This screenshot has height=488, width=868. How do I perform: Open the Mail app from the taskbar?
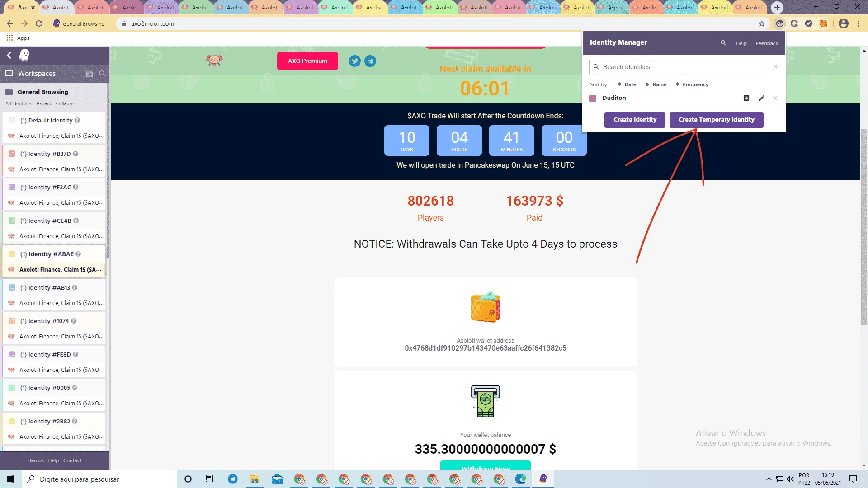tap(277, 479)
